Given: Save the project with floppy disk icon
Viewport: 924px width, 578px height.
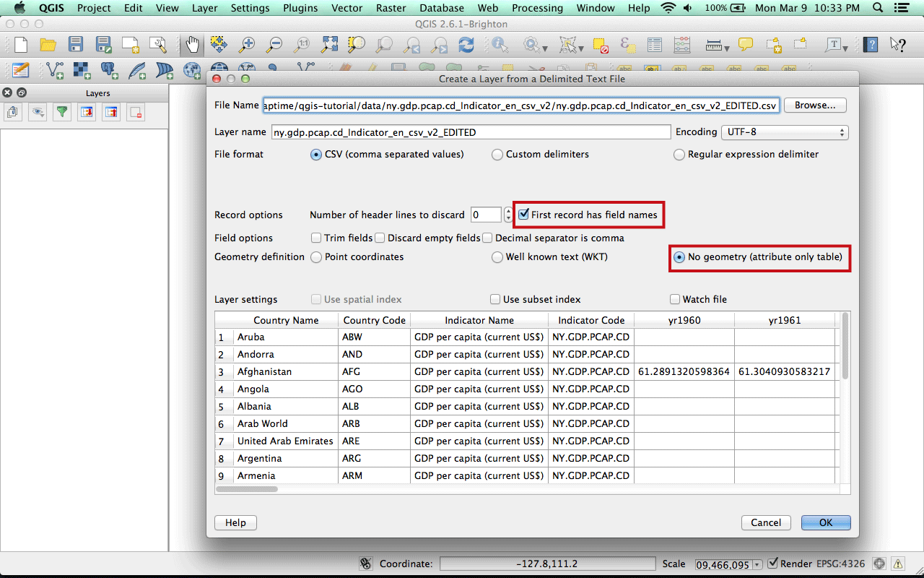Looking at the screenshot, I should [x=76, y=45].
